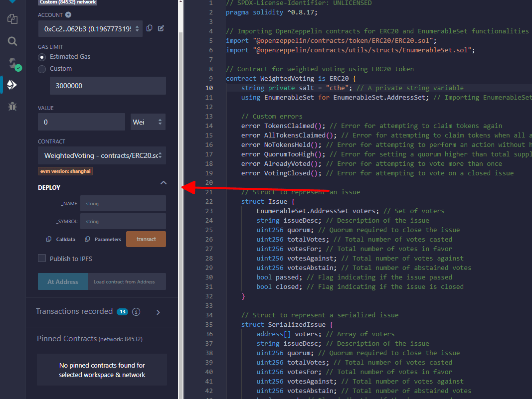Tick the Publish to IPFS checkbox
The width and height of the screenshot is (532, 399).
tap(42, 259)
